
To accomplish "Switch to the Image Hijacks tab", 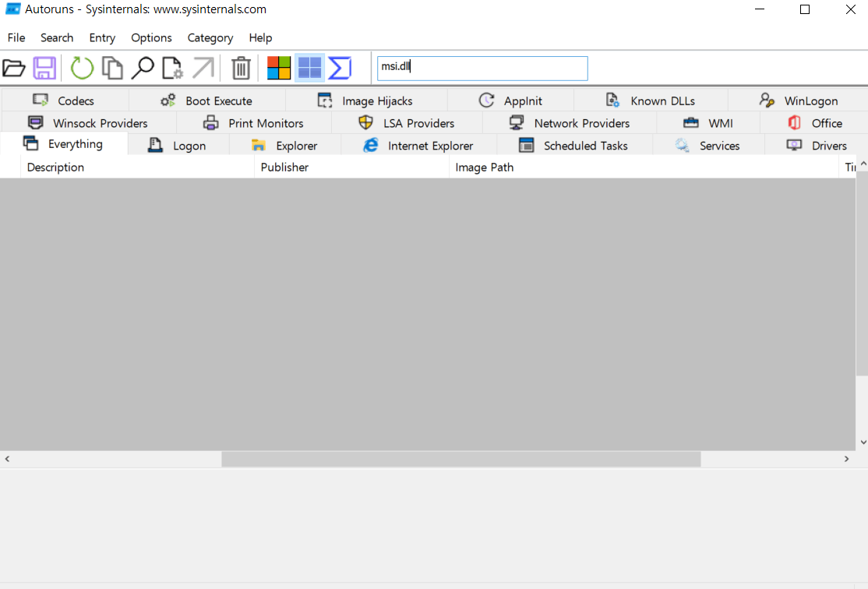I will [x=366, y=101].
